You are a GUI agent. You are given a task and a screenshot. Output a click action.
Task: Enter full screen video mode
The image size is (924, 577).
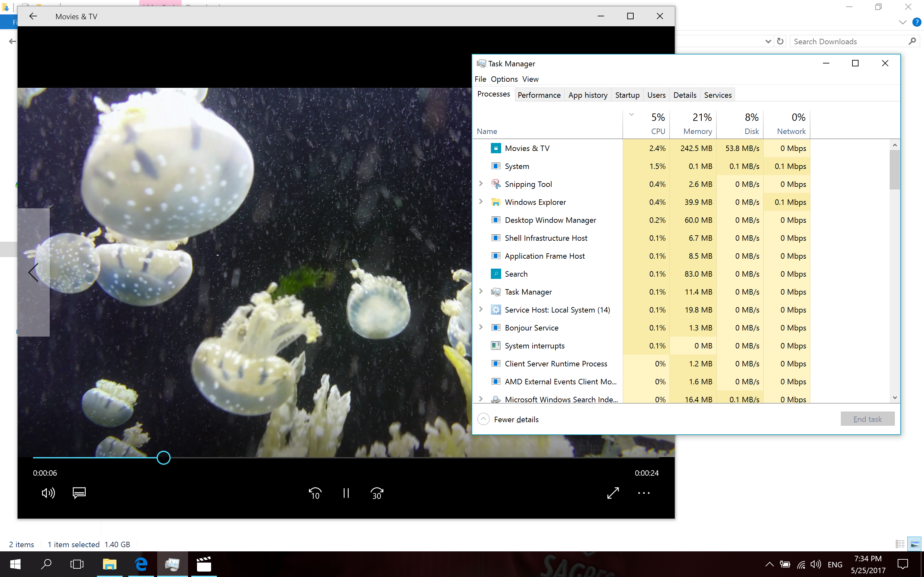click(x=613, y=493)
